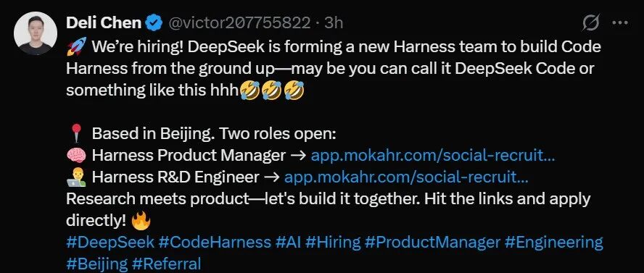644x273 pixels.
Task: Click the red pushpin emoji before Based in Beijing
Action: coord(76,134)
